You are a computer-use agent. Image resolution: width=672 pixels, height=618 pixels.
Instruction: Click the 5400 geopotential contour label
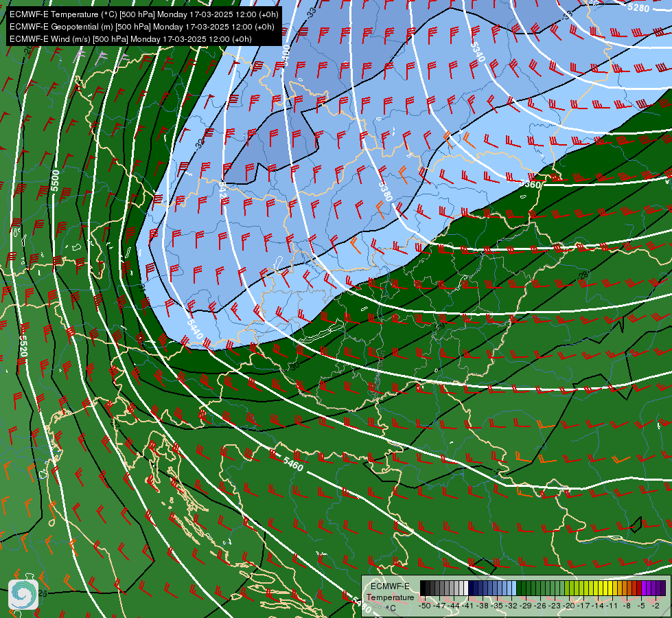click(x=286, y=55)
